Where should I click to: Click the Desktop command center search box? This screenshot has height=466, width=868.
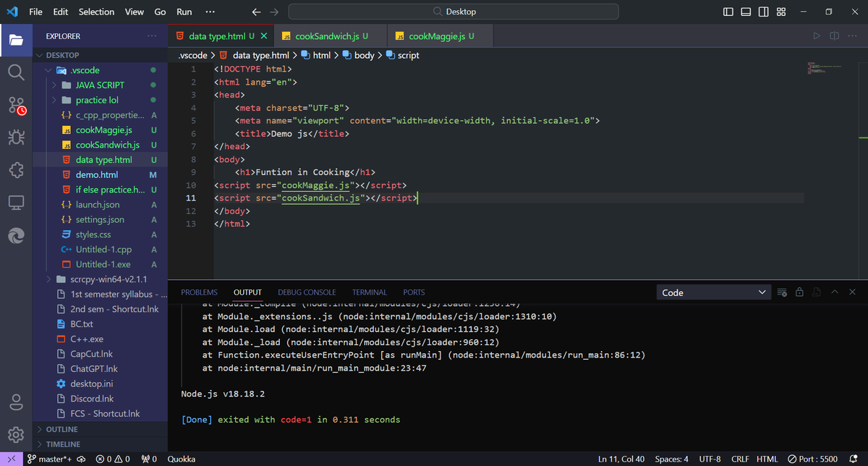(454, 12)
